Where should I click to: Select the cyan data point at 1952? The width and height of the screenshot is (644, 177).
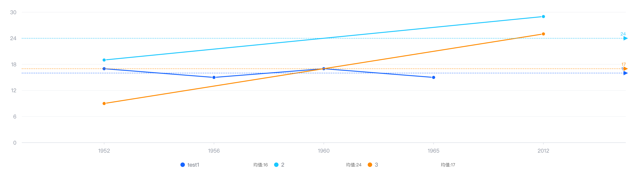coord(104,60)
